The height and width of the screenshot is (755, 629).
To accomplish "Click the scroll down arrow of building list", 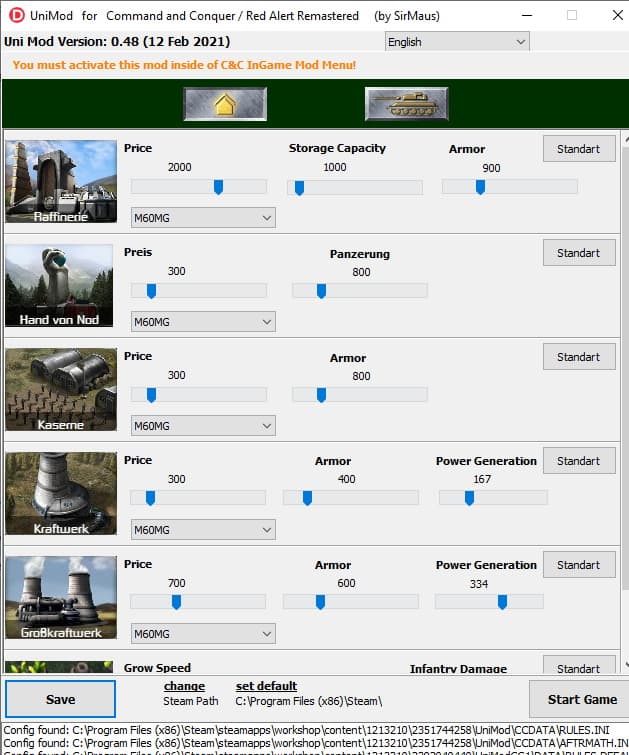I will 626,665.
